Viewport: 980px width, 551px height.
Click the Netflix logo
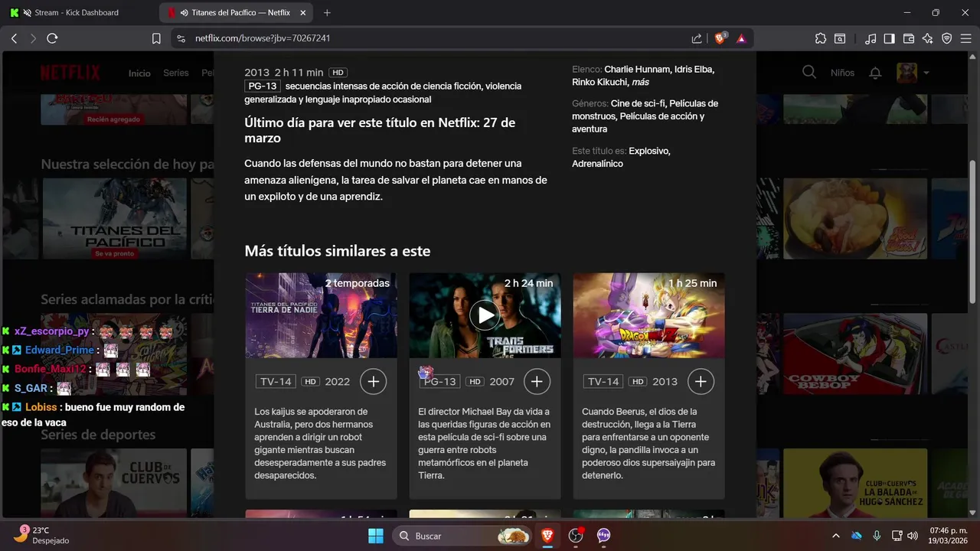click(x=70, y=73)
